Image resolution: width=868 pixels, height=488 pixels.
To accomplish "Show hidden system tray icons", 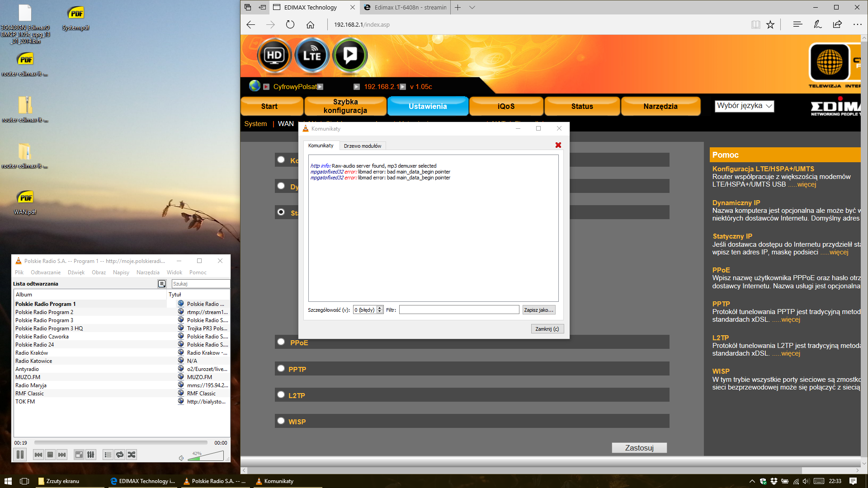I will coord(752,481).
